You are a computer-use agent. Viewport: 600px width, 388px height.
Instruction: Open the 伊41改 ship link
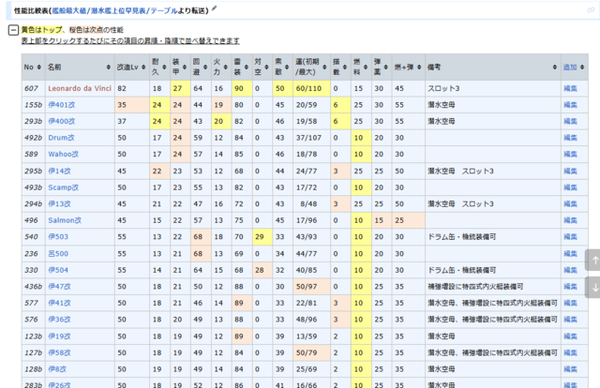tap(59, 303)
